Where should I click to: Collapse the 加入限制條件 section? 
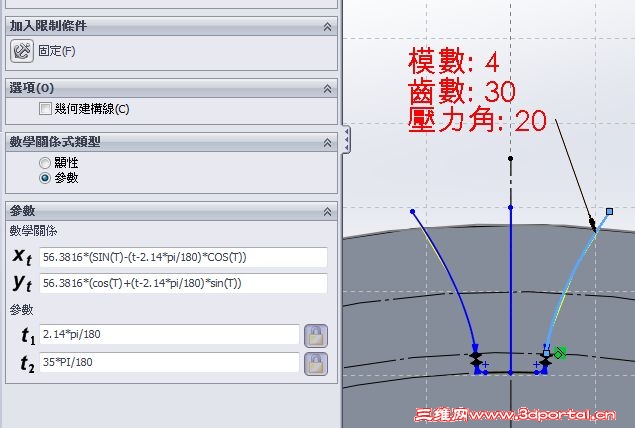click(327, 27)
